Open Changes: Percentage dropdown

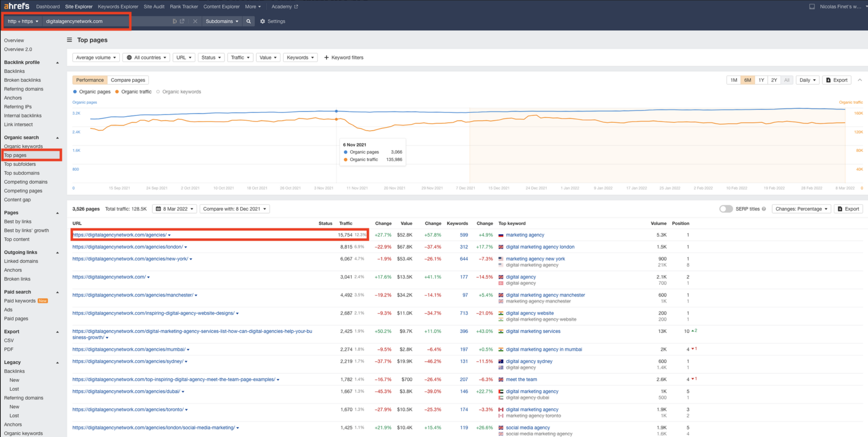pos(801,209)
